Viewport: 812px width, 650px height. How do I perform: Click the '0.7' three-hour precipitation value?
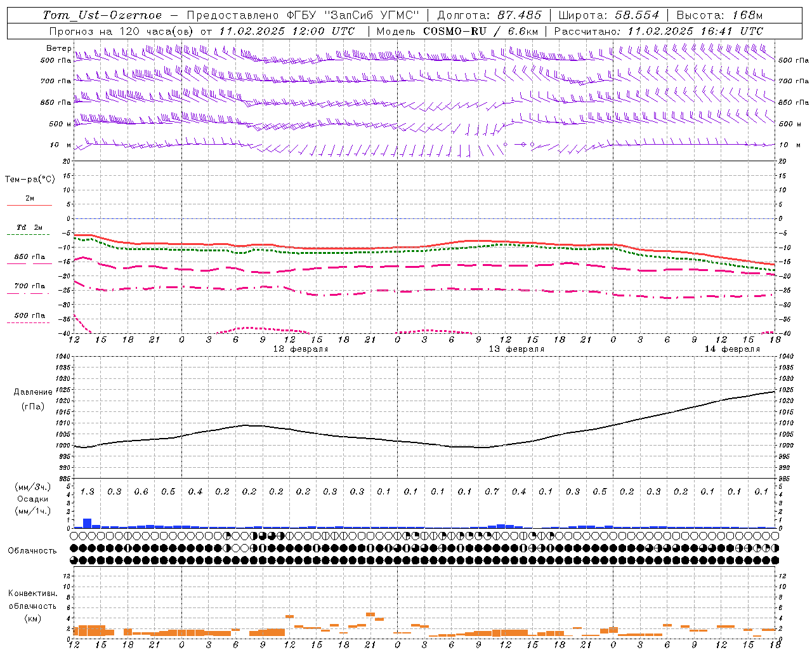(x=492, y=491)
